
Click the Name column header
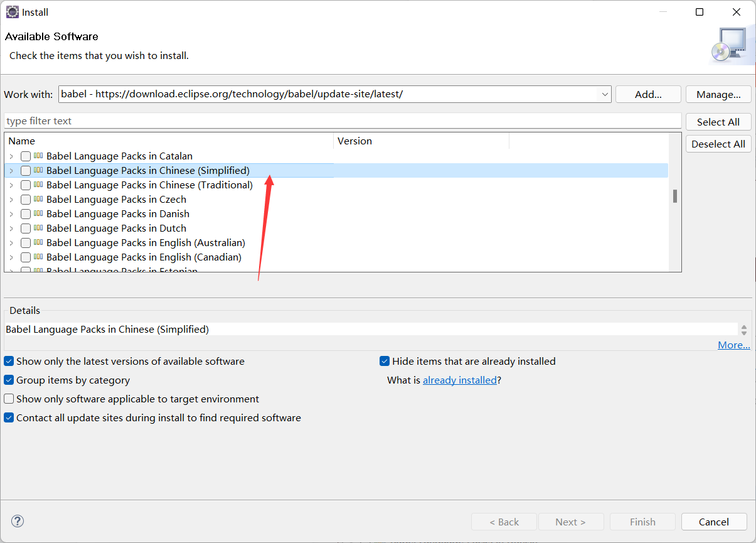pos(169,141)
